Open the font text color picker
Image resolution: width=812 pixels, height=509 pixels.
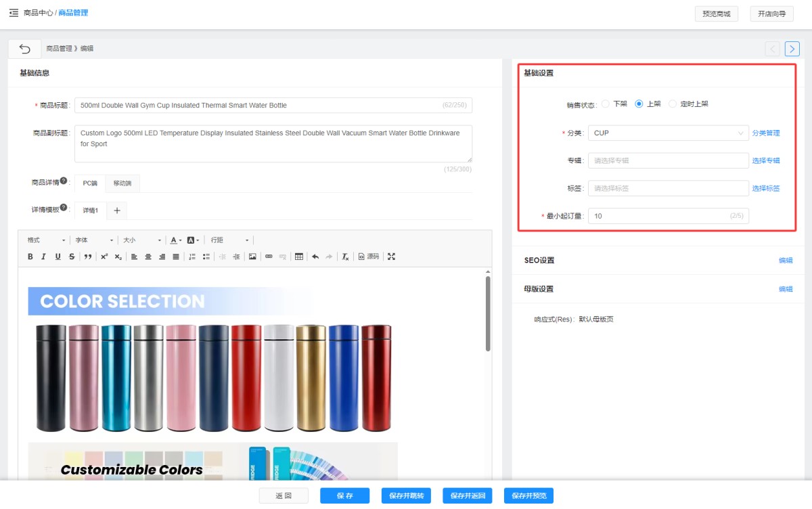click(175, 240)
